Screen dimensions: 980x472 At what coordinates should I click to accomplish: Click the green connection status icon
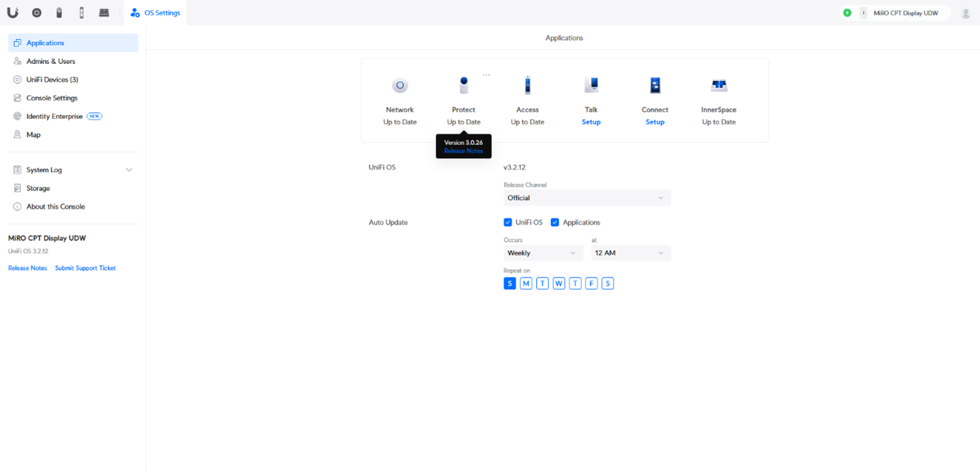tap(847, 13)
